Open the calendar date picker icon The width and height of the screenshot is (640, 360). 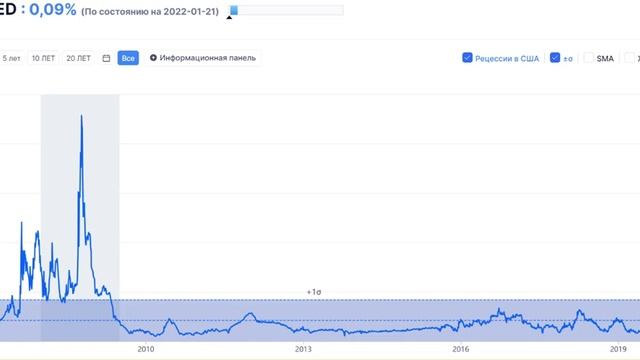point(106,58)
